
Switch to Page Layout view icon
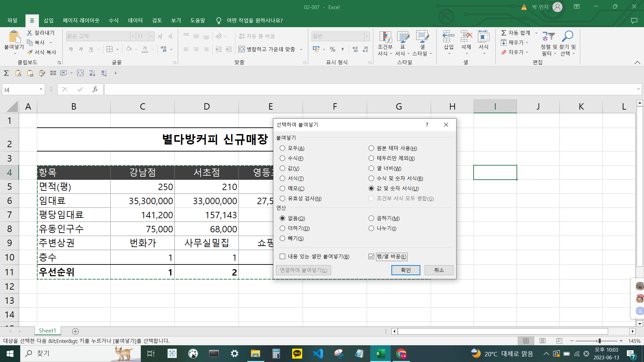click(542, 341)
